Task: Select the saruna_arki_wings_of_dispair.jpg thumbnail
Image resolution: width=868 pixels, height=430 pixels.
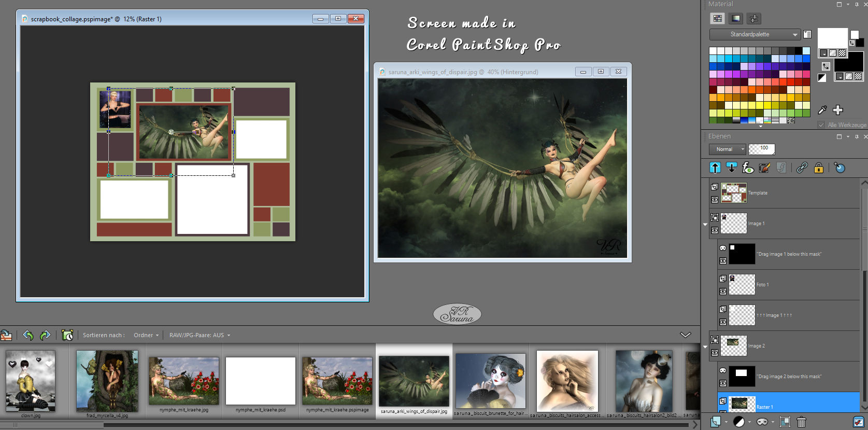Action: coord(414,381)
